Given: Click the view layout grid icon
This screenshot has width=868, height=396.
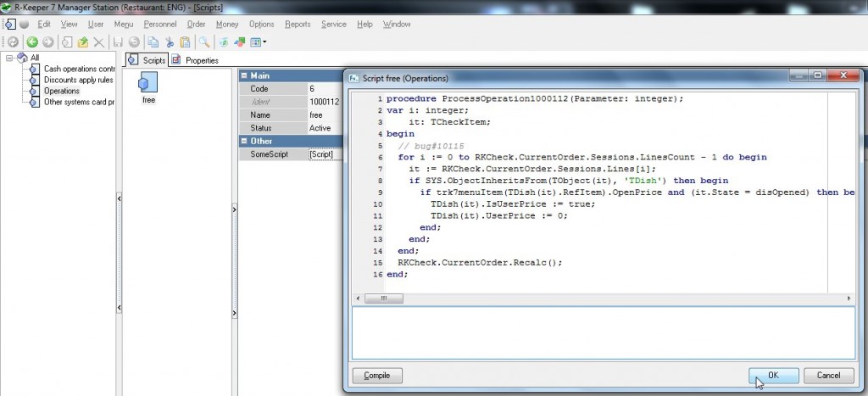Looking at the screenshot, I should pyautogui.click(x=255, y=42).
